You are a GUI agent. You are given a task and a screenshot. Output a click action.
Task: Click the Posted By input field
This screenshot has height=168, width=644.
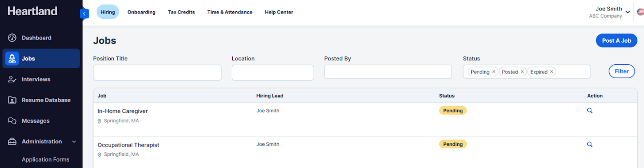pyautogui.click(x=388, y=71)
